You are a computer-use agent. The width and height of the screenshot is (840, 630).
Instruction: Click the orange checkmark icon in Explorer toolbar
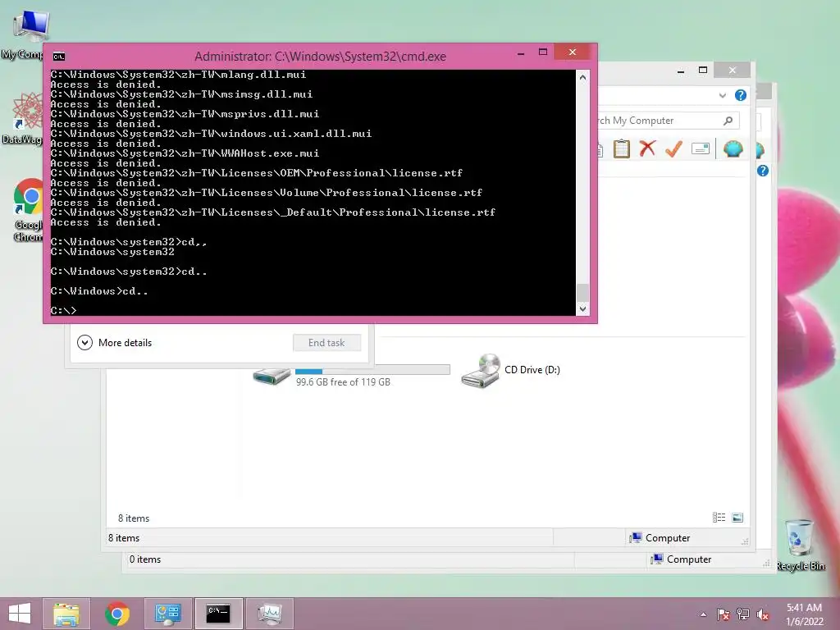pyautogui.click(x=673, y=149)
